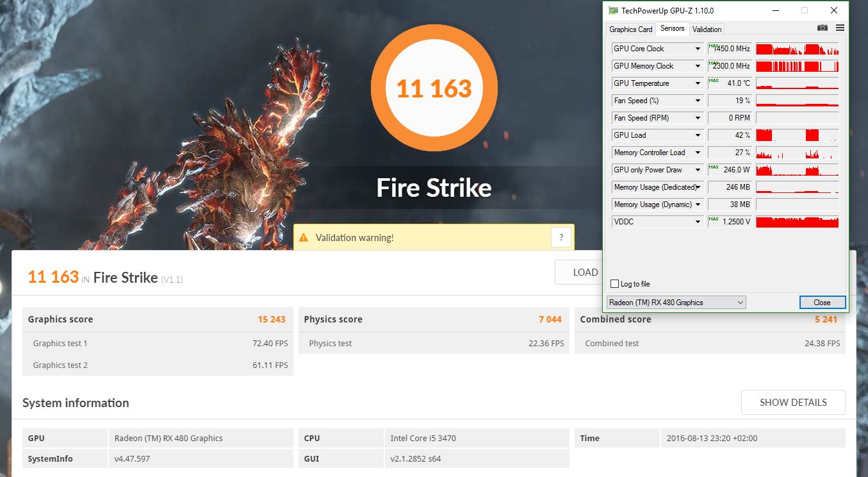Click the Graphics test 2 61.11 FPS value
Viewport: 868px width, 477px height.
pyautogui.click(x=270, y=365)
